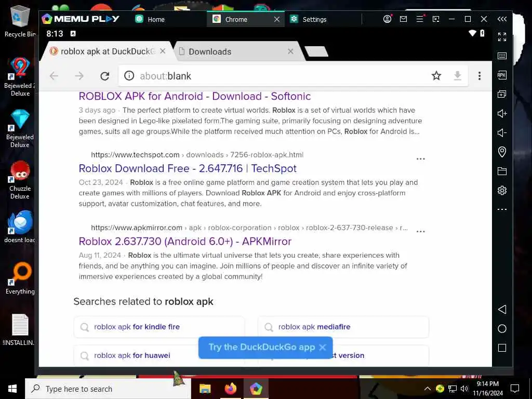Viewport: 532px width, 399px height.
Task: Increase volume with MEmu sidebar speaker plus icon
Action: click(x=502, y=113)
